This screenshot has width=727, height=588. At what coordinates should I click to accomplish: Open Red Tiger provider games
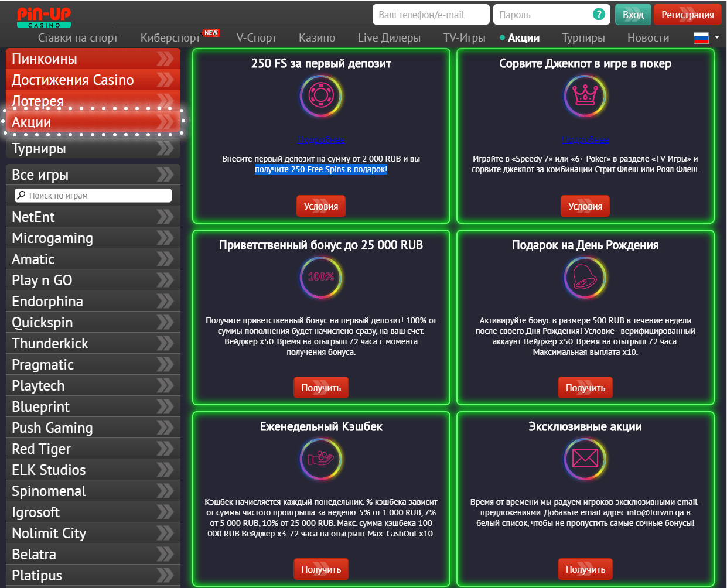(x=93, y=449)
